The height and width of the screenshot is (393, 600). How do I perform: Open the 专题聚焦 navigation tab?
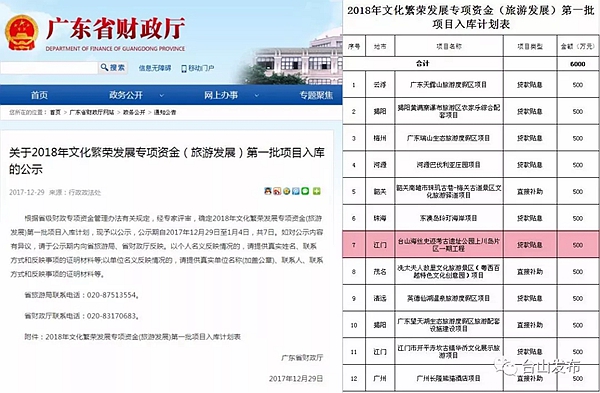point(316,95)
